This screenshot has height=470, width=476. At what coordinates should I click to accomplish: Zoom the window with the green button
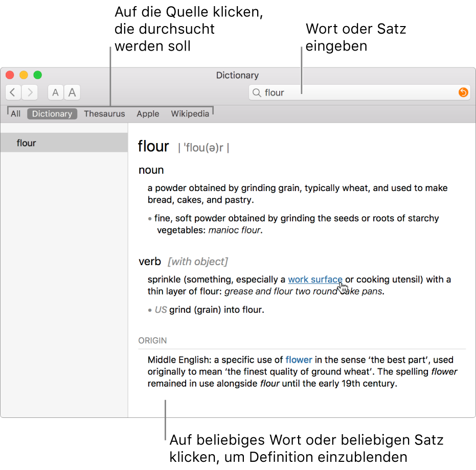pyautogui.click(x=38, y=75)
